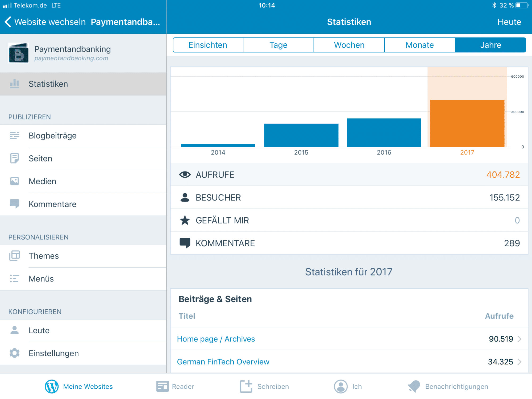532x399 pixels.
Task: Tap the Titel column header
Action: pos(187,316)
